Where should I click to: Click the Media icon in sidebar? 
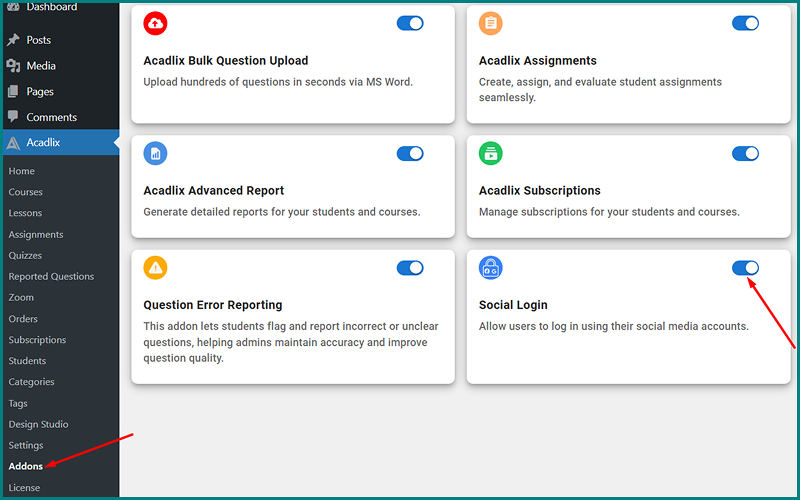[13, 66]
